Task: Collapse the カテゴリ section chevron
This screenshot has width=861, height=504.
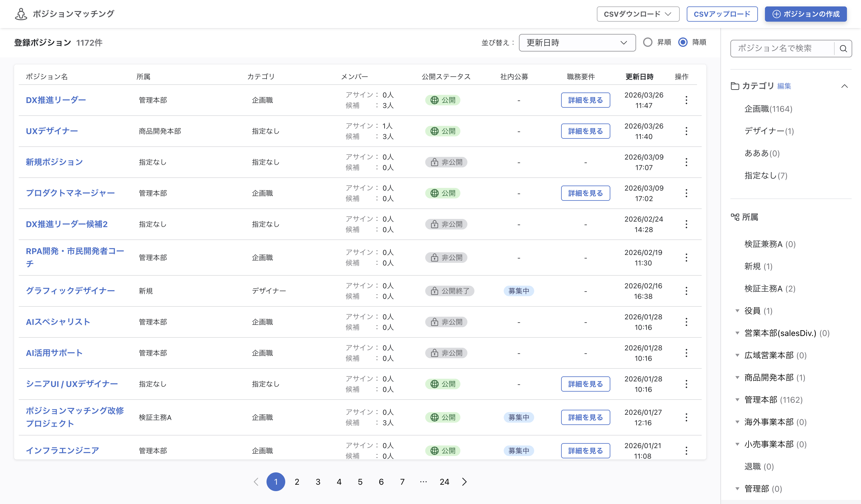Action: 844,86
